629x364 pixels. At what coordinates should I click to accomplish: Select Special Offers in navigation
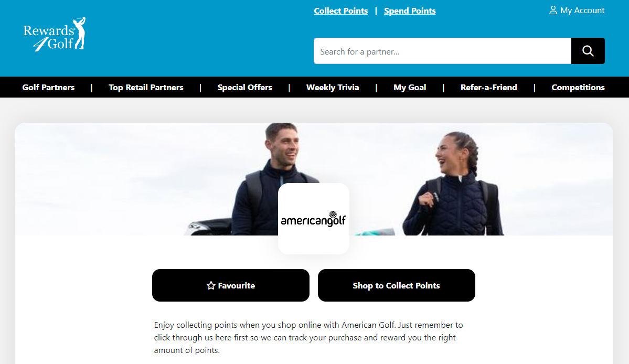pyautogui.click(x=244, y=88)
